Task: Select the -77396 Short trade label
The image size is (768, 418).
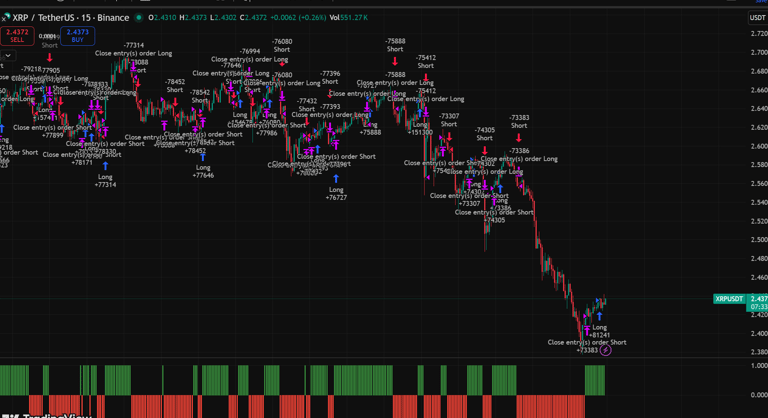Action: point(330,77)
